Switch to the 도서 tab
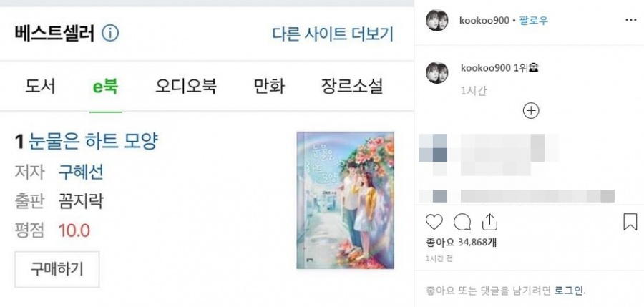Screen dimensions: 644x307 40,87
